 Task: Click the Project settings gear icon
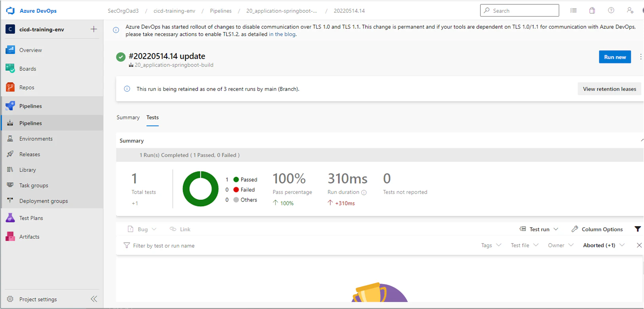[10, 299]
